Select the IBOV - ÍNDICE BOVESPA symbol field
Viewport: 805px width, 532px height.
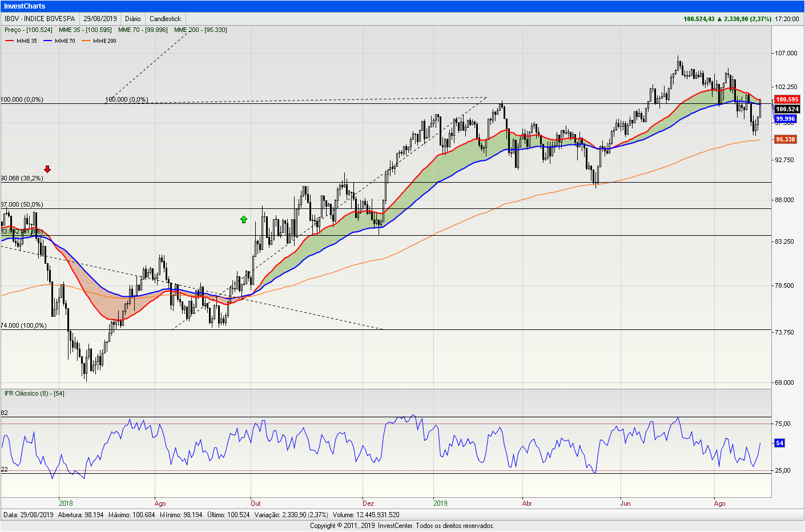pos(40,19)
